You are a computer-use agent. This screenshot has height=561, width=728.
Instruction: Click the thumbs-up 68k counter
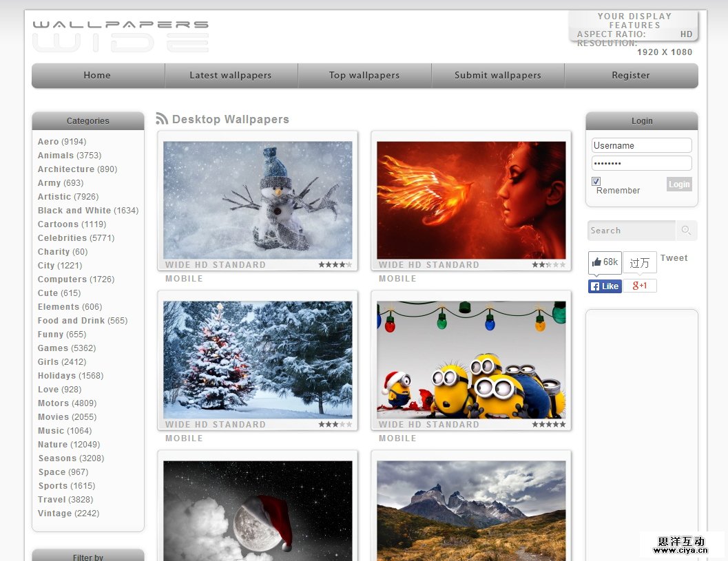tap(605, 262)
